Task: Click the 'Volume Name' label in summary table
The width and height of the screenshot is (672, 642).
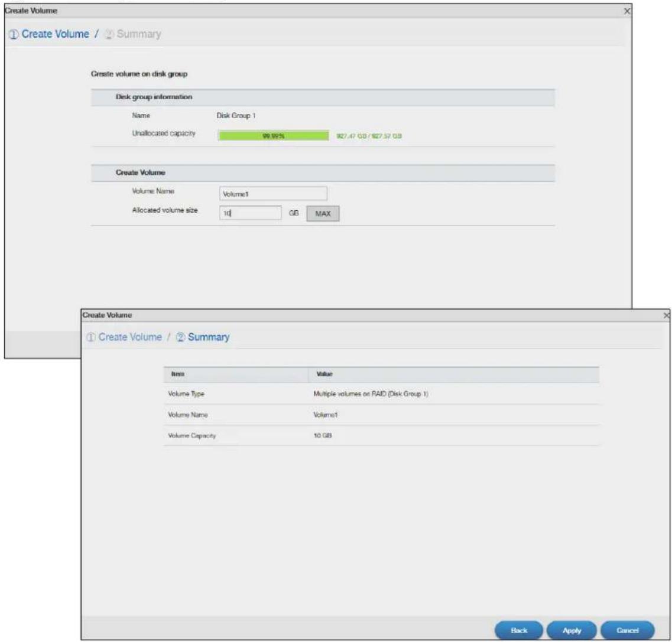Action: (188, 415)
